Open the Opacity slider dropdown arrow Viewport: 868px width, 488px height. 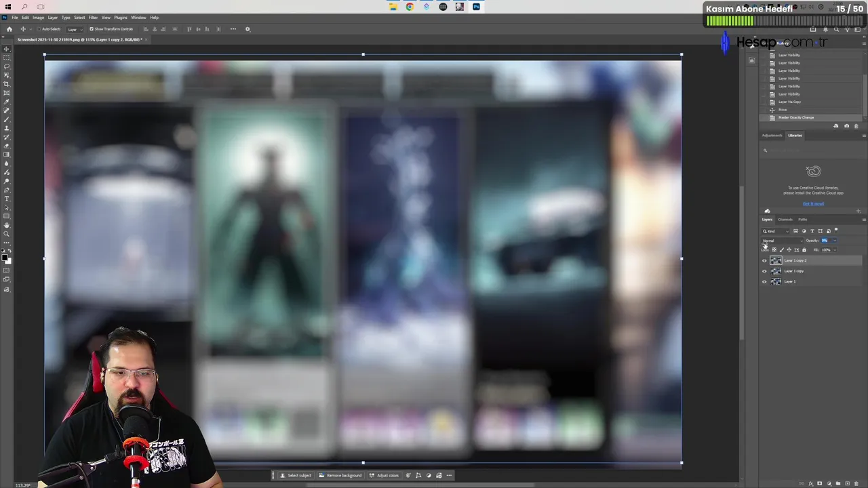pos(835,241)
